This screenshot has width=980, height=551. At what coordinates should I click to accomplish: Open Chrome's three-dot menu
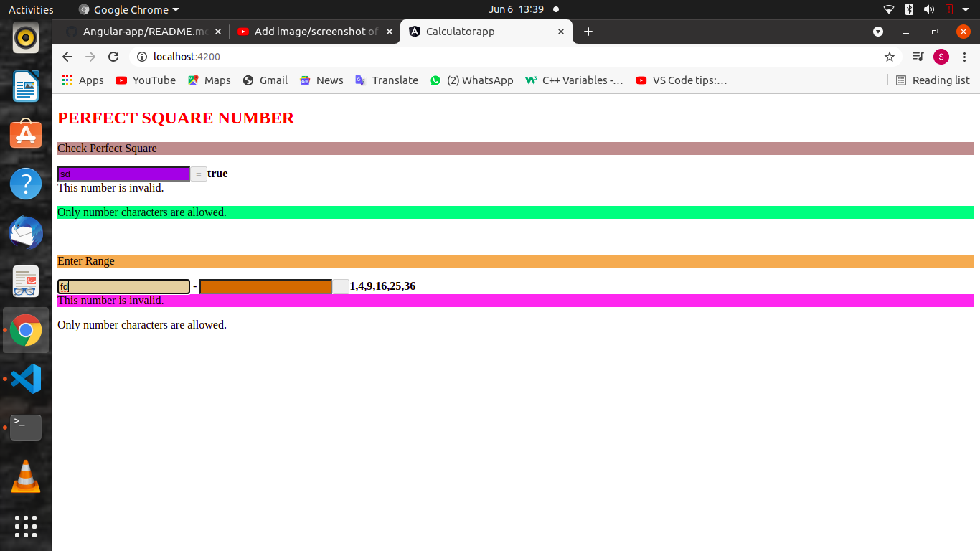[x=963, y=57]
